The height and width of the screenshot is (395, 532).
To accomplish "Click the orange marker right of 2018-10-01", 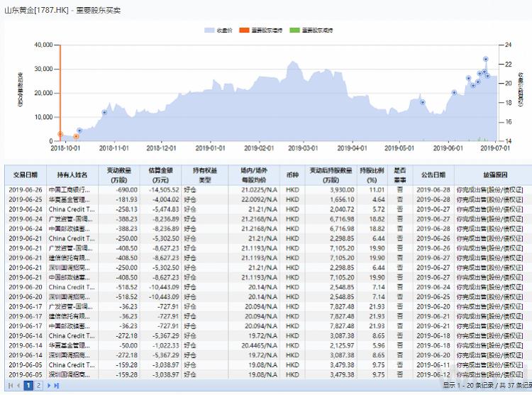I will click(77, 136).
